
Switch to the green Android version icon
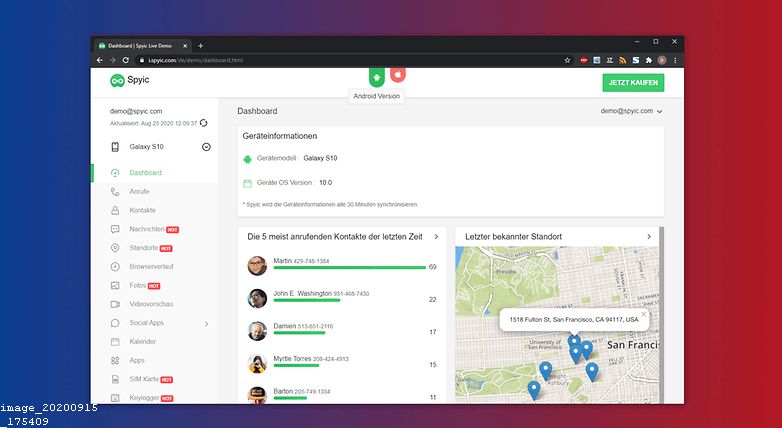[377, 76]
